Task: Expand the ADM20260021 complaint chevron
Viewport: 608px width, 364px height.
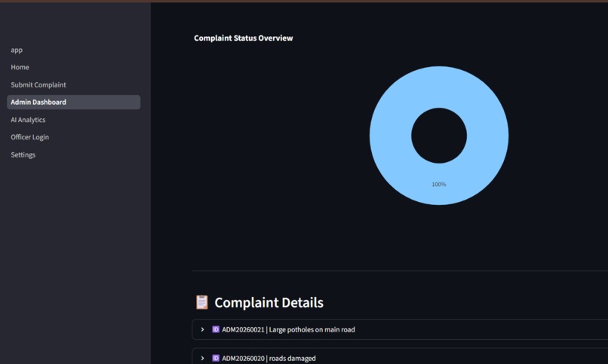Action: pos(202,329)
